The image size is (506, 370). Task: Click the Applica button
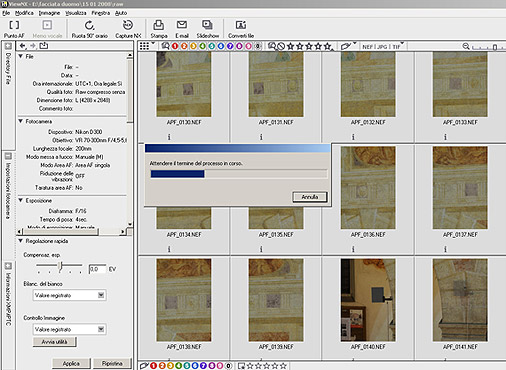[71, 363]
